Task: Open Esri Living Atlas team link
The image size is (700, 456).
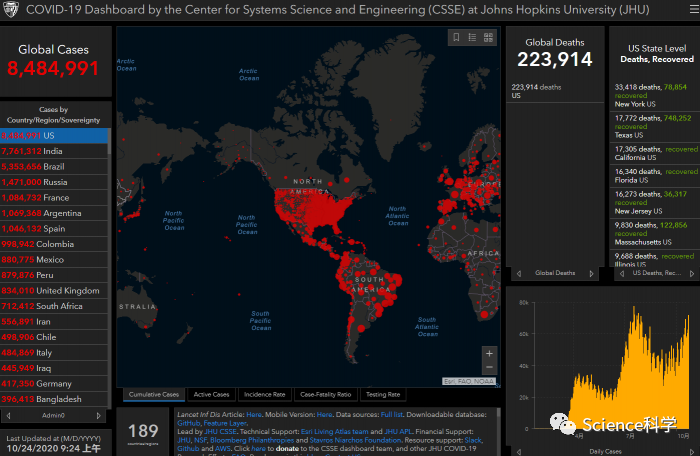Action: pos(334,431)
